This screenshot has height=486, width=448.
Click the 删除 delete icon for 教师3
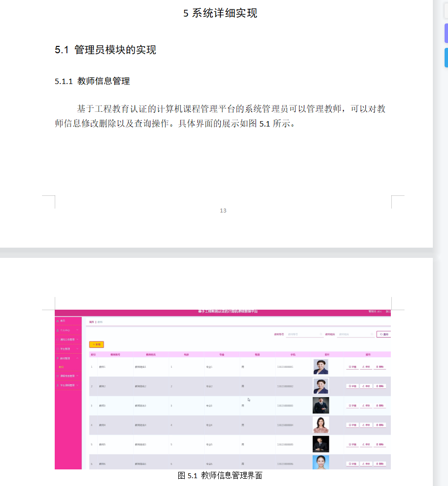(378, 405)
